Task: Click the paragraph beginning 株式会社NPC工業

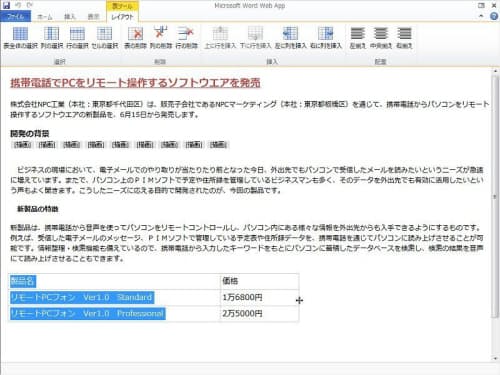Action: pos(250,109)
